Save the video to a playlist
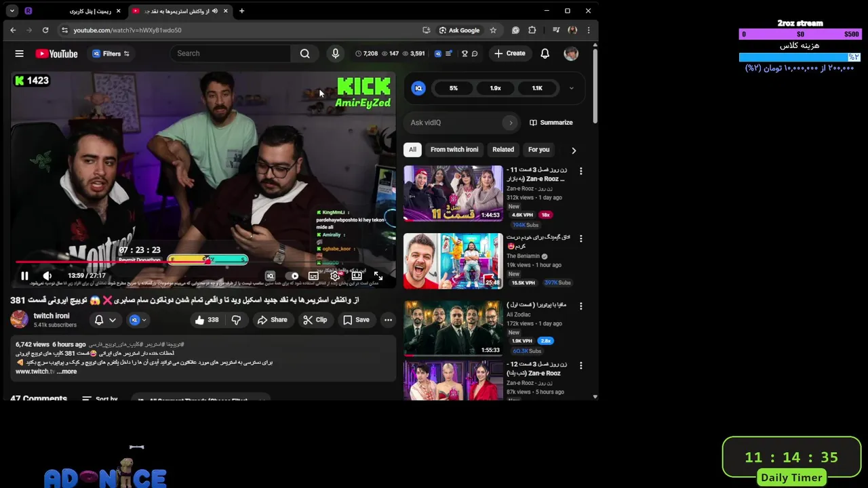Image resolution: width=868 pixels, height=488 pixels. [x=356, y=320]
